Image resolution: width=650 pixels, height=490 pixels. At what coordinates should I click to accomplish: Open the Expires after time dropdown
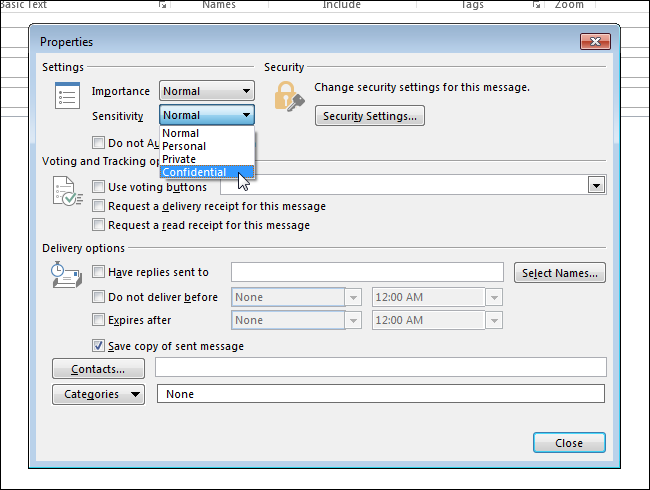[494, 320]
